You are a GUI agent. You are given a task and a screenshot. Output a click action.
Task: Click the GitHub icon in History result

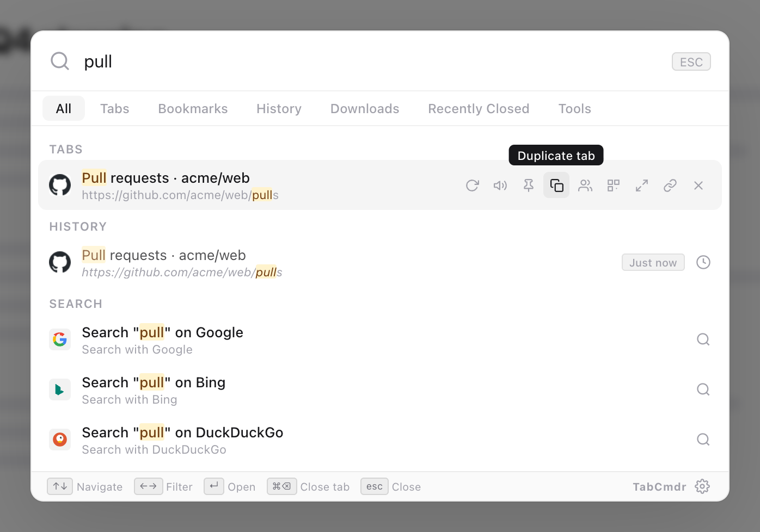tap(60, 262)
